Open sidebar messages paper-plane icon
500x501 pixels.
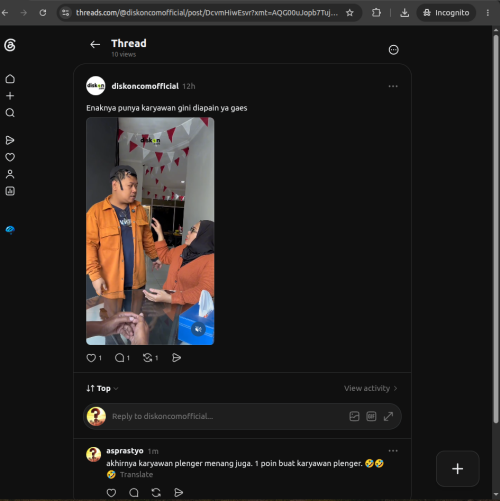[x=10, y=140]
